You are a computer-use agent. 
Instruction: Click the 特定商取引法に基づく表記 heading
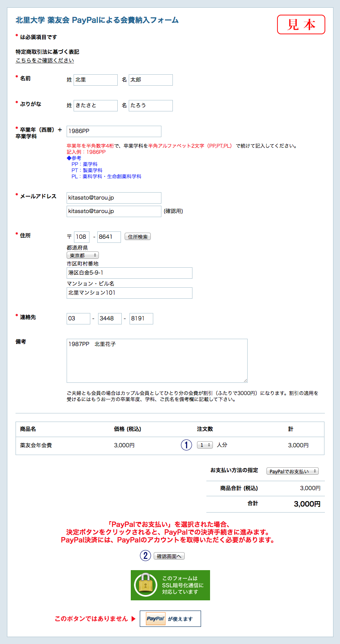click(x=47, y=52)
